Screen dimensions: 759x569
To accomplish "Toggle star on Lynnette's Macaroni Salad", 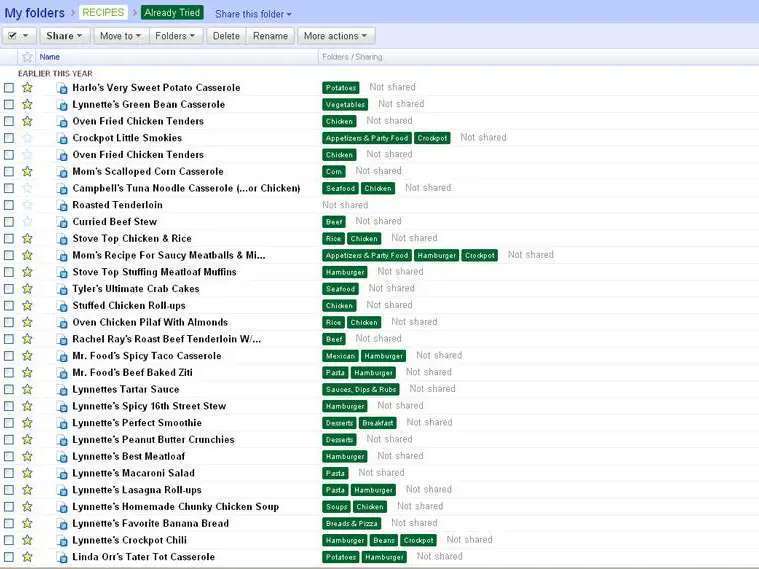I will (27, 473).
